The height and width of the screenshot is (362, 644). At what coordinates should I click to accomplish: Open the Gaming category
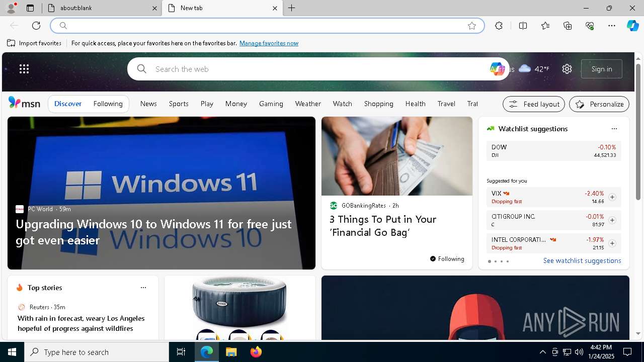pyautogui.click(x=271, y=104)
